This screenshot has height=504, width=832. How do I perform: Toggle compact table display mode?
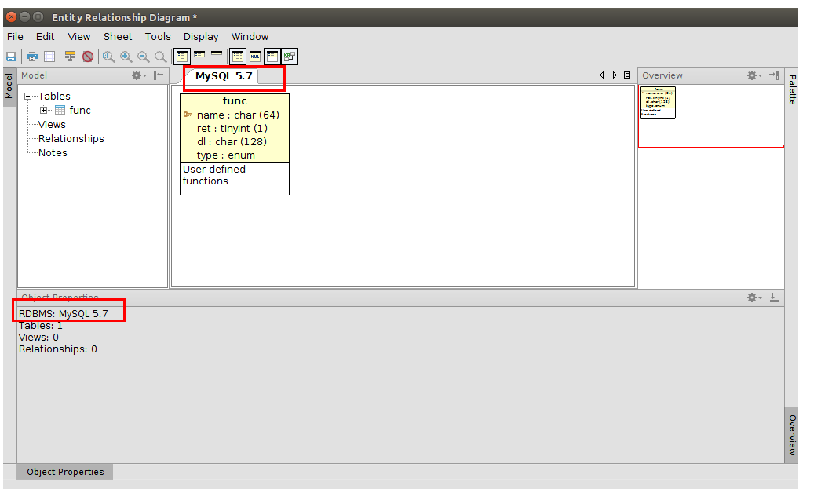199,55
